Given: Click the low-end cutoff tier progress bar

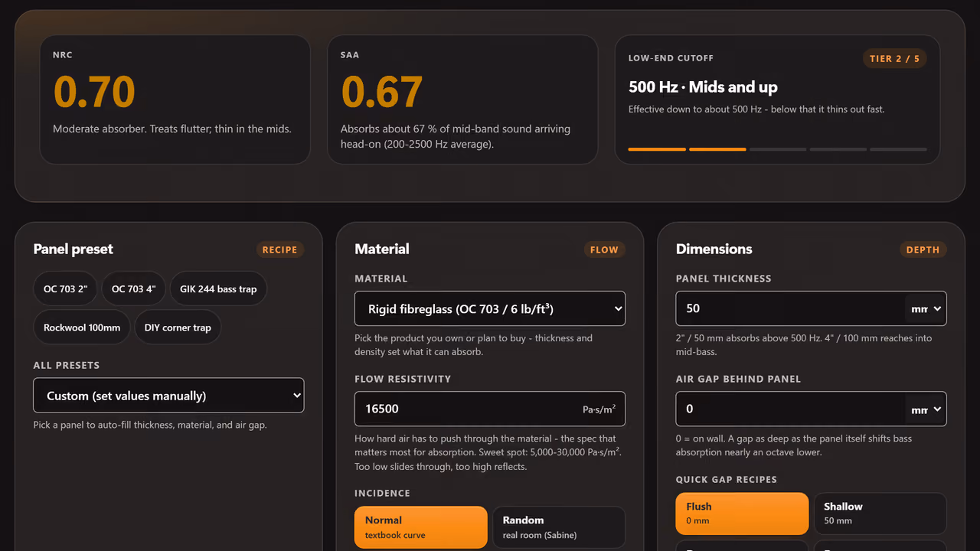Looking at the screenshot, I should coord(777,149).
